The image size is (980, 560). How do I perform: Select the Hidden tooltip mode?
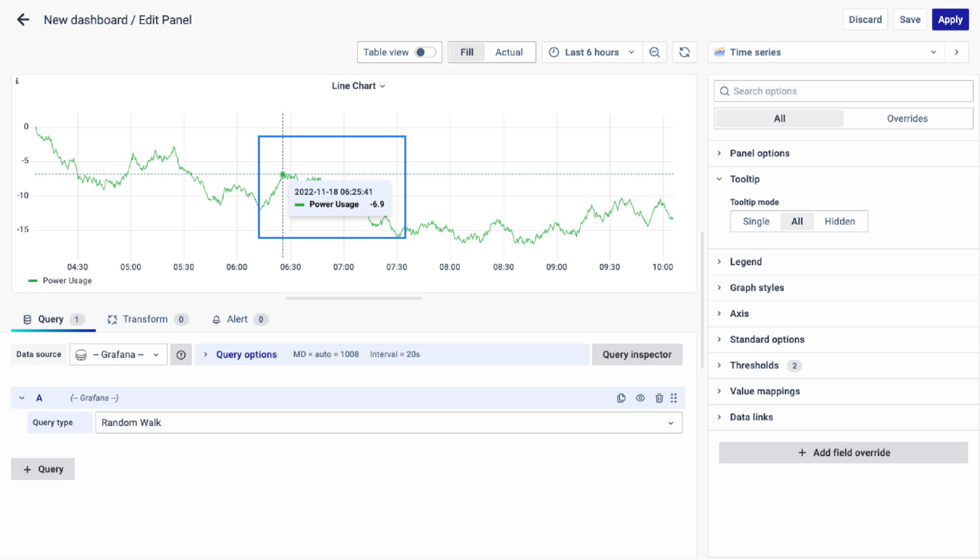click(x=839, y=221)
